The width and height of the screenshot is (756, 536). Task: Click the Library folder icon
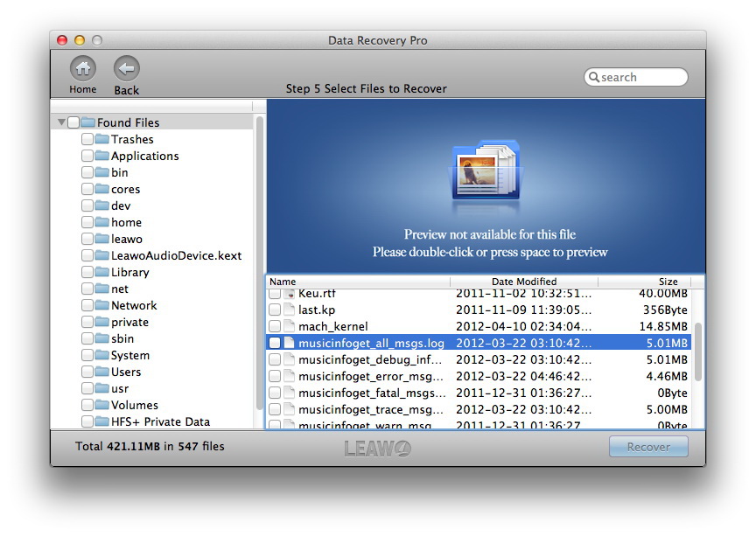tap(101, 272)
